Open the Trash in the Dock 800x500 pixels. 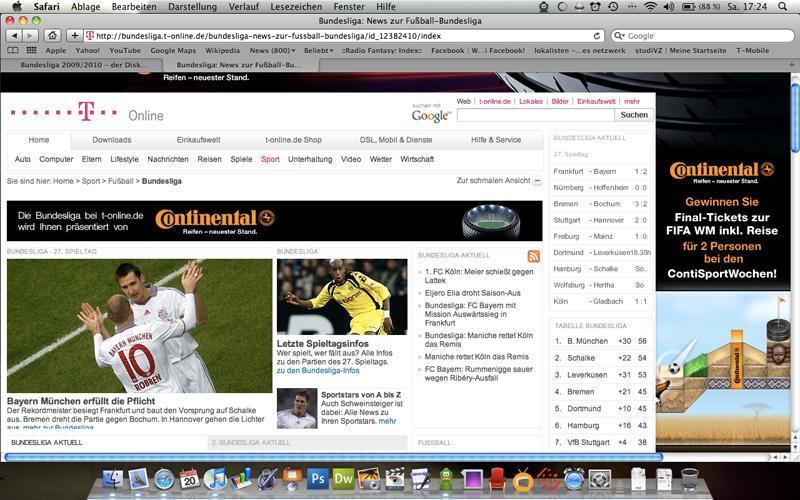click(x=690, y=479)
